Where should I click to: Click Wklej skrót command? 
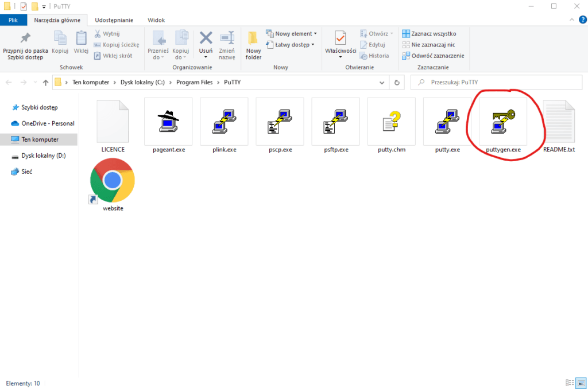click(x=113, y=56)
